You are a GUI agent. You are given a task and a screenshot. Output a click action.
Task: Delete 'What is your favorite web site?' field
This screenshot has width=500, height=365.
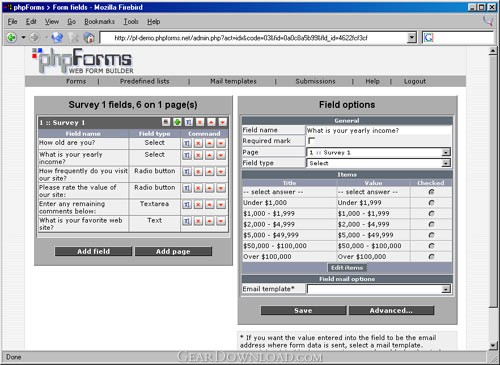(198, 221)
